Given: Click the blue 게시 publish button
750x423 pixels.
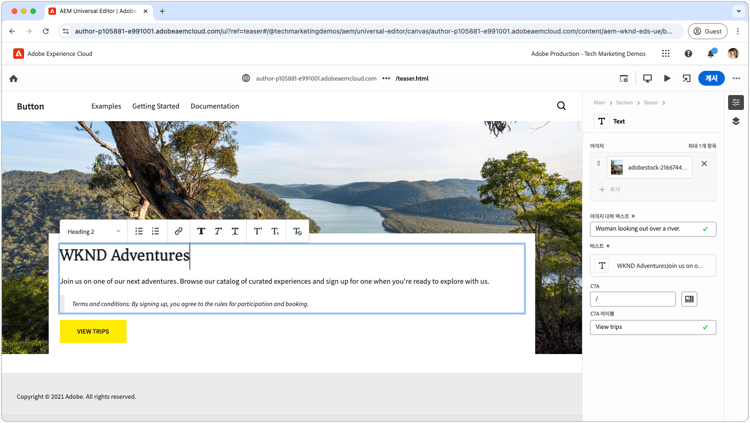Looking at the screenshot, I should [711, 78].
